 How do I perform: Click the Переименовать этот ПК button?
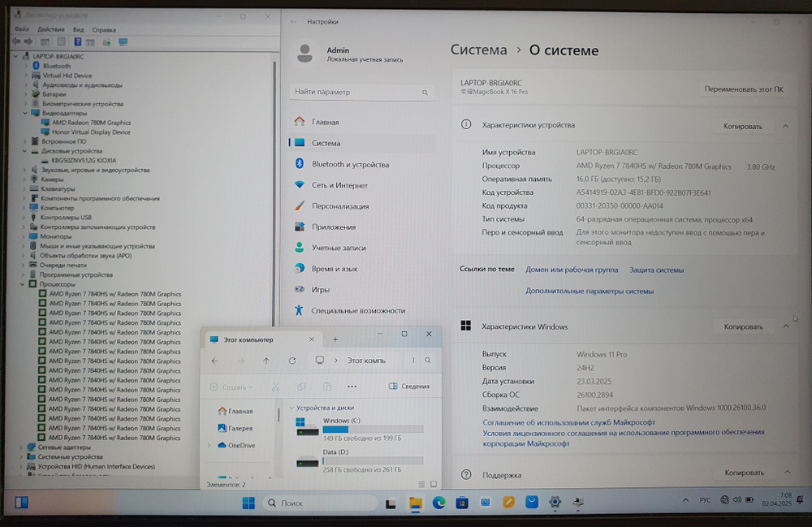pyautogui.click(x=744, y=89)
